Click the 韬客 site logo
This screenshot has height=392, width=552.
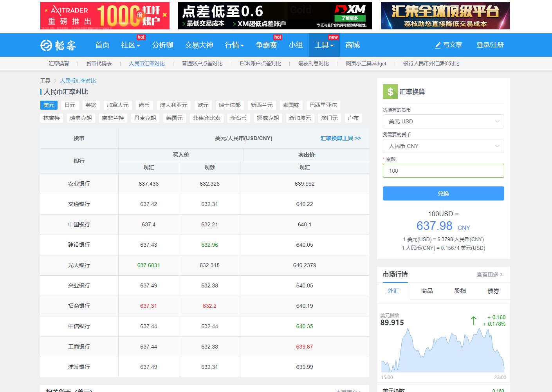click(x=58, y=45)
